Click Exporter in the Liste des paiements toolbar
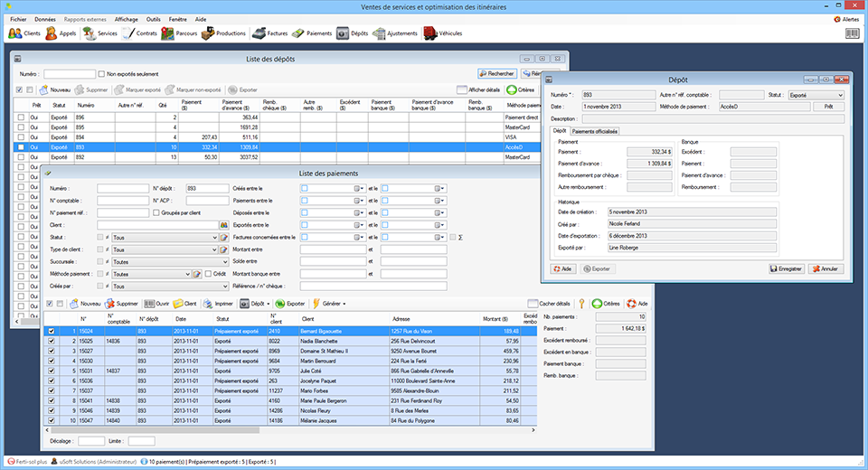The width and height of the screenshot is (868, 470). (x=290, y=304)
